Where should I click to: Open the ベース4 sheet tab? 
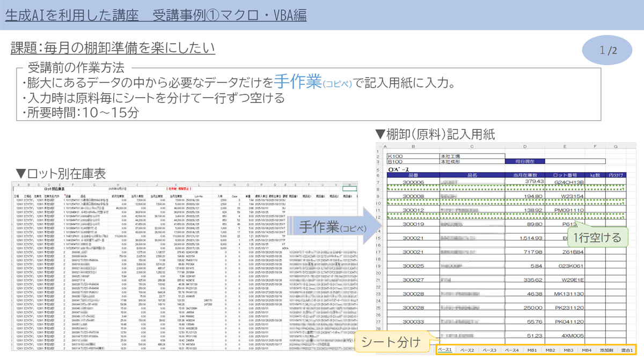coord(511,350)
